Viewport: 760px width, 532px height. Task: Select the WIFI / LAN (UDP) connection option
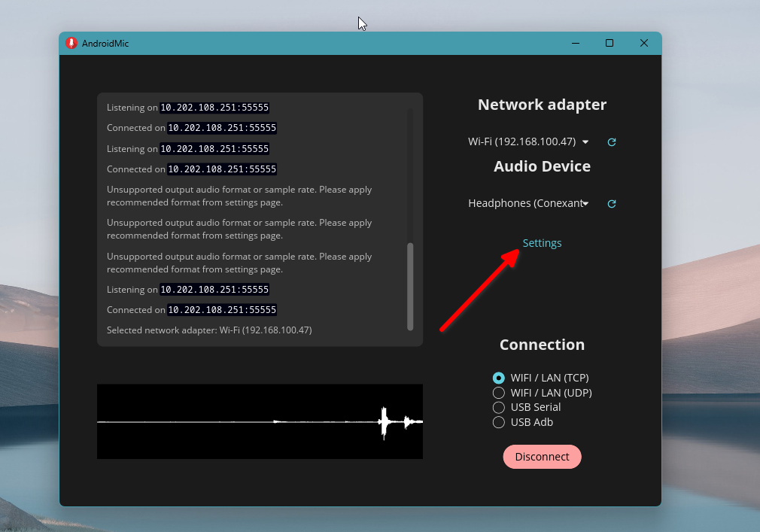(x=499, y=392)
